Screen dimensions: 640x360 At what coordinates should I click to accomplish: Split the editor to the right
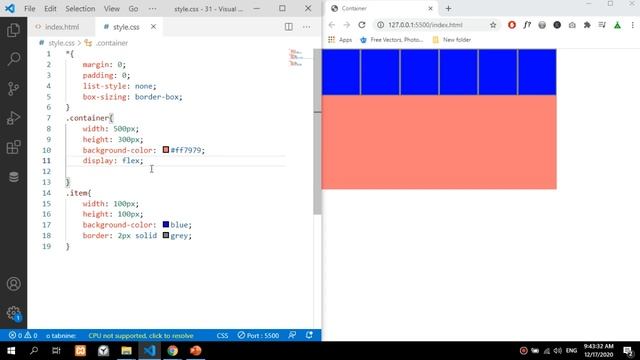tap(289, 27)
